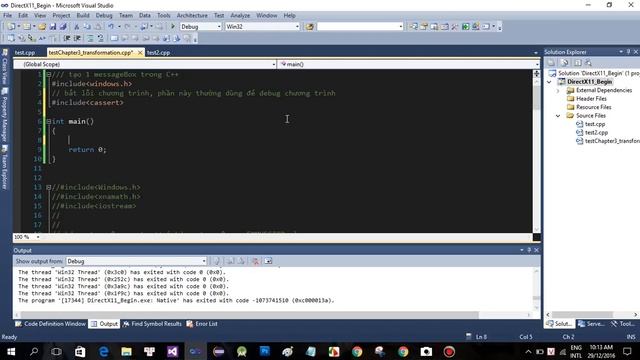
Task: Open the Debug menu
Action: tap(104, 16)
